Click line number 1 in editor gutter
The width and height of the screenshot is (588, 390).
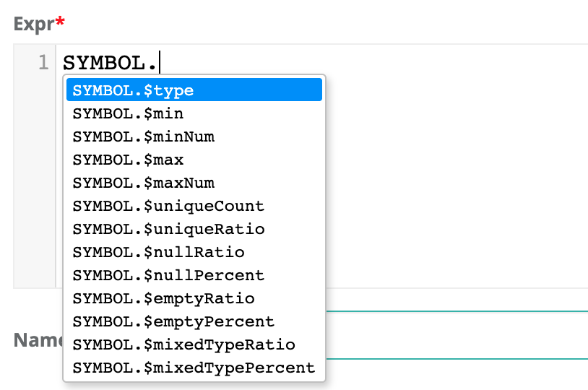click(43, 62)
